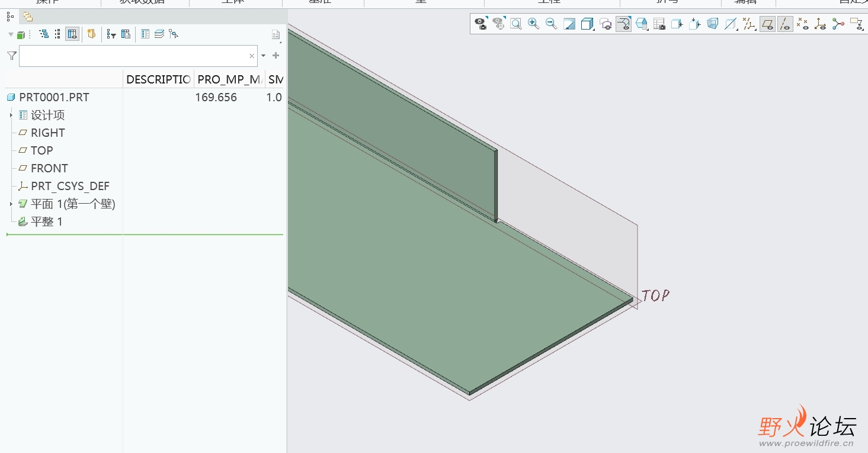Click the green cube icon in tree toolbar

tap(21, 34)
